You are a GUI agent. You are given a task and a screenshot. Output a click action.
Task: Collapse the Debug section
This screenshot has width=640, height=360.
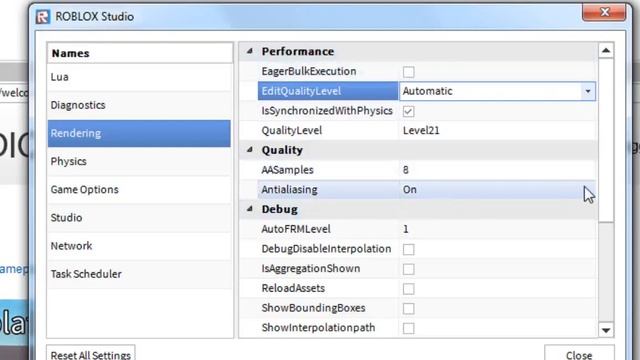click(249, 209)
